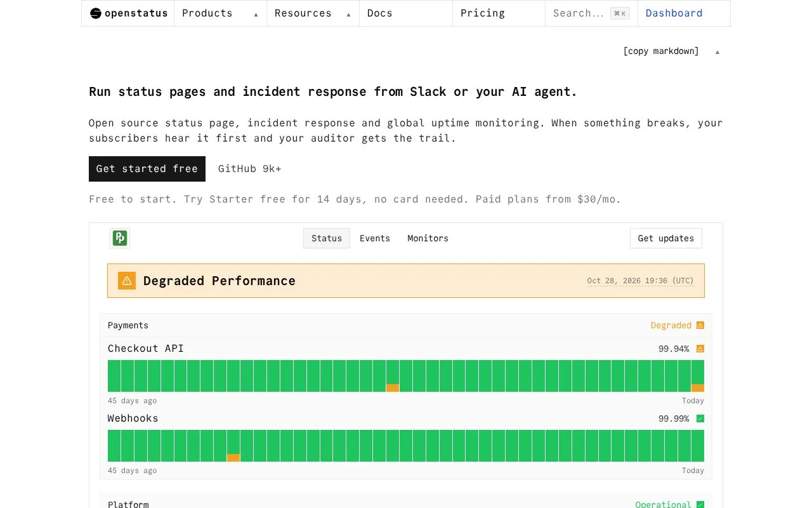Expand the Resources dropdown menu
Screen dimensions: 812x508
[313, 13]
